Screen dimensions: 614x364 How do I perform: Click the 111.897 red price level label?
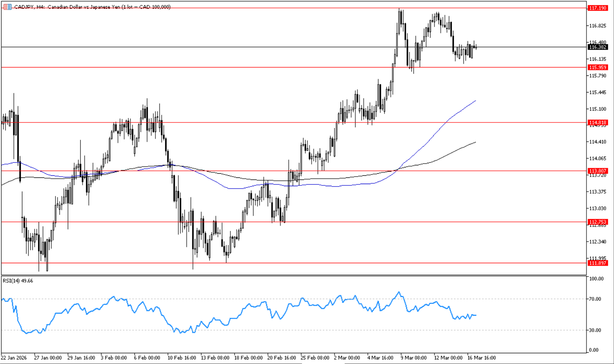point(597,263)
